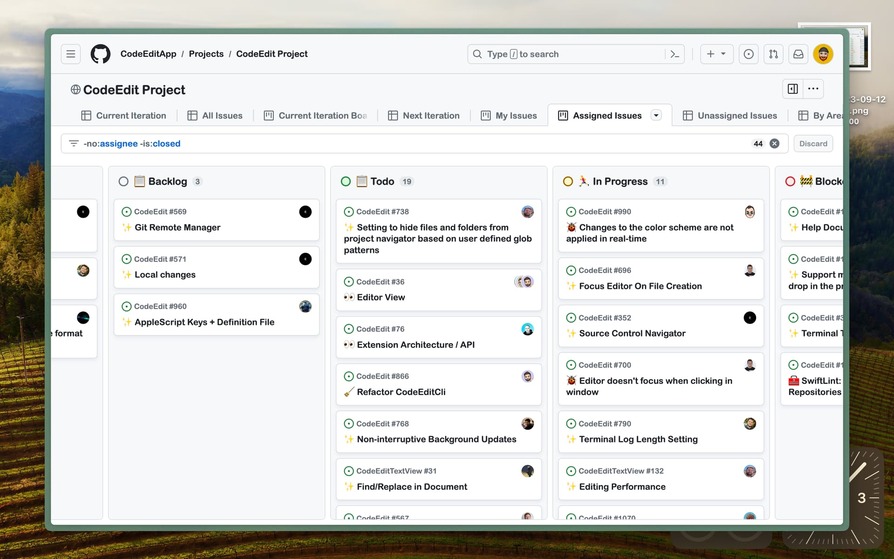Go to GitHub home via Octocat logo

tap(100, 54)
